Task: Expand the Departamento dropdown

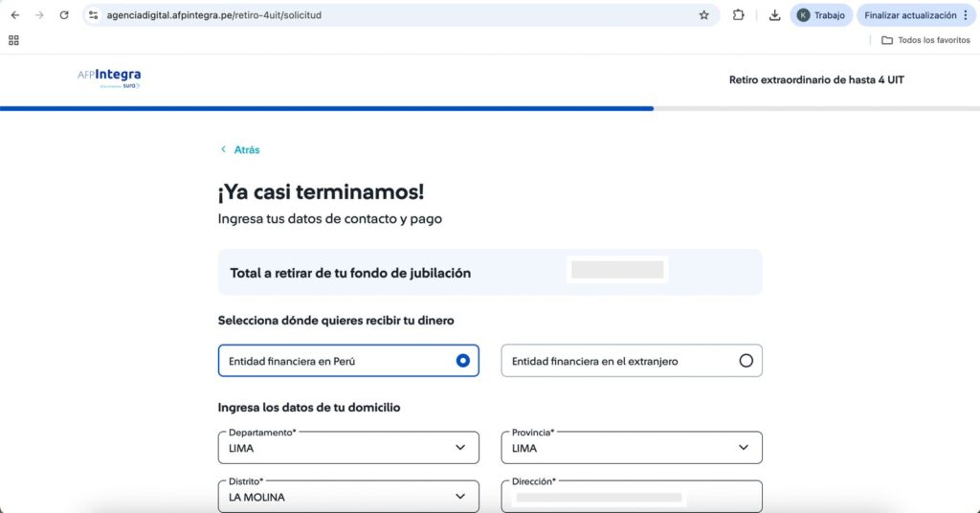Action: click(x=348, y=448)
